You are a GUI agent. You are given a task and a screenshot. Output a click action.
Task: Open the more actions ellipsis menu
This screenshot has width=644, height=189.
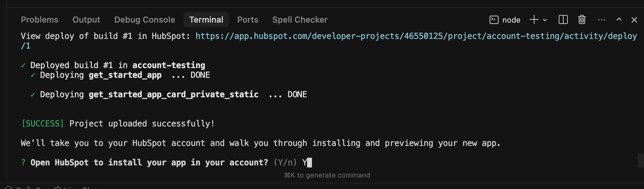point(602,20)
